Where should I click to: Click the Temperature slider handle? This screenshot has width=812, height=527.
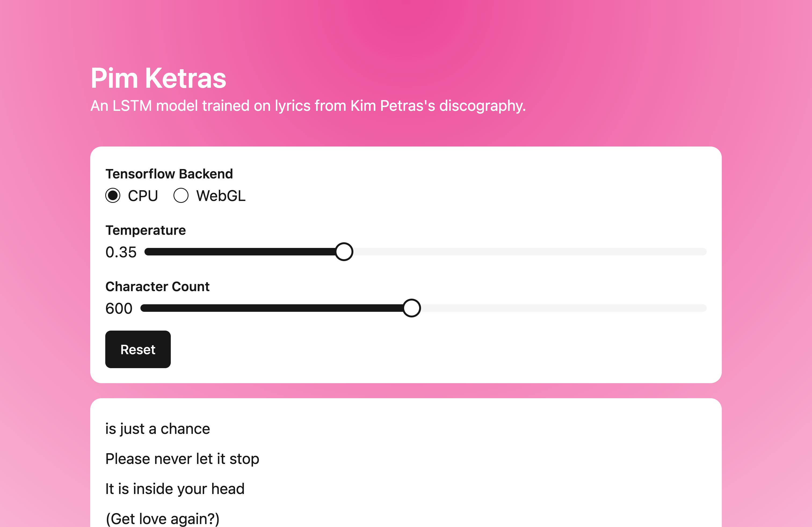pos(344,252)
